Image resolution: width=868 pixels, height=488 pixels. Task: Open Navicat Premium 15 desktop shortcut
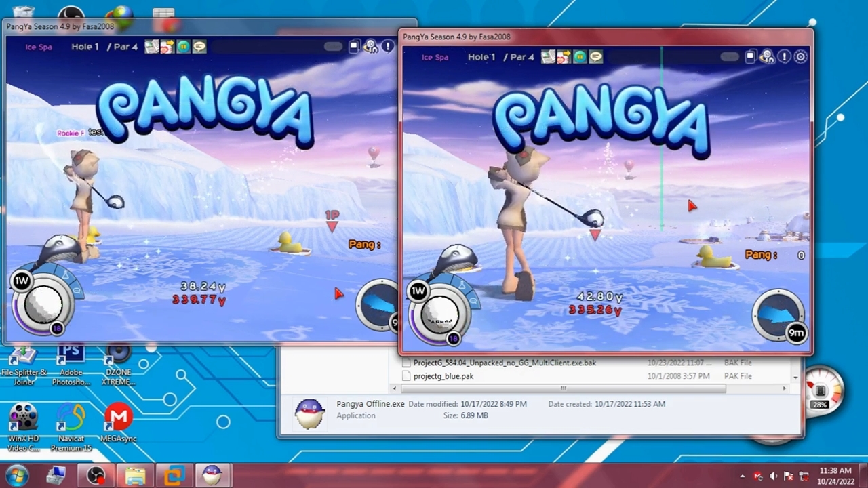71,427
